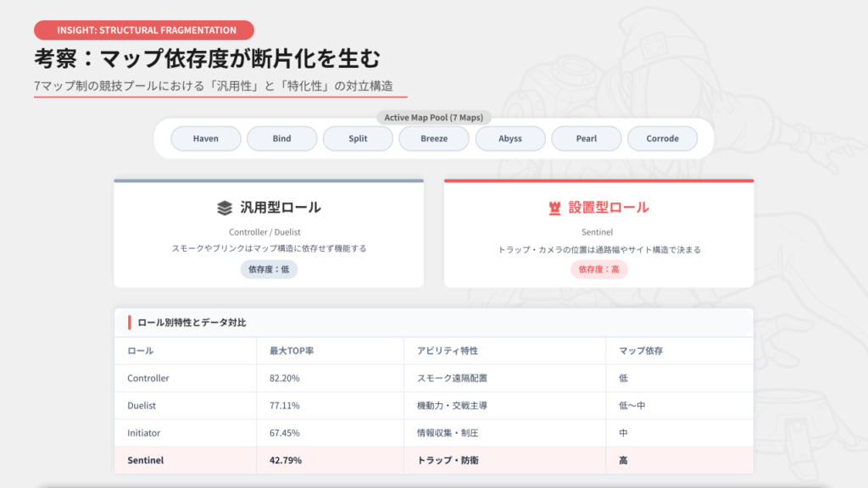
Task: Select the Controller table row
Action: tap(433, 378)
